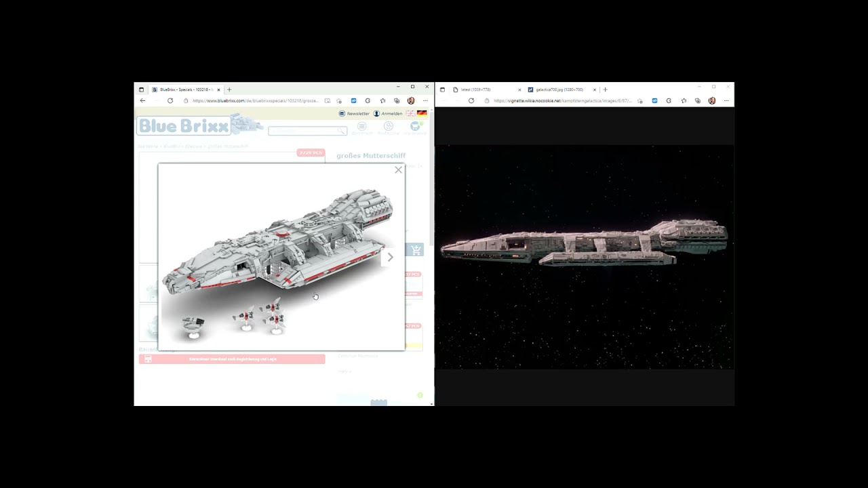
Task: Open the Newsletter link
Action: coord(355,113)
